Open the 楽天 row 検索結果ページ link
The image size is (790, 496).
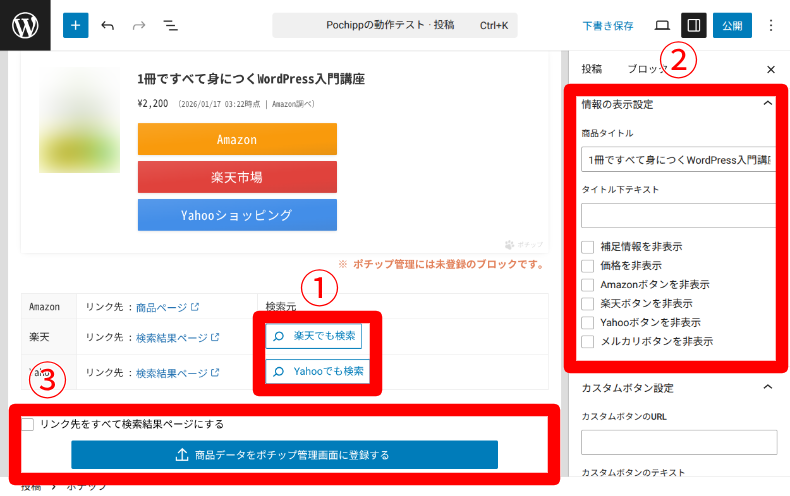point(177,337)
